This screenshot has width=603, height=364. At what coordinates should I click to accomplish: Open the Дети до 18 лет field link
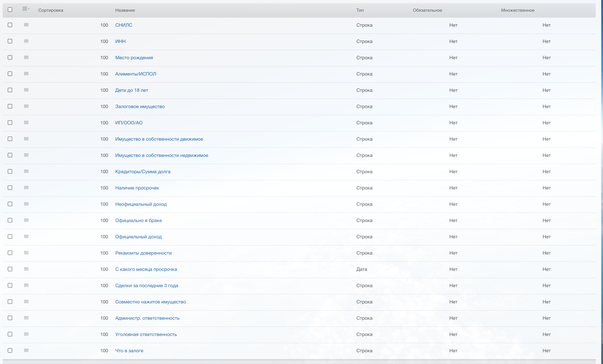[131, 90]
